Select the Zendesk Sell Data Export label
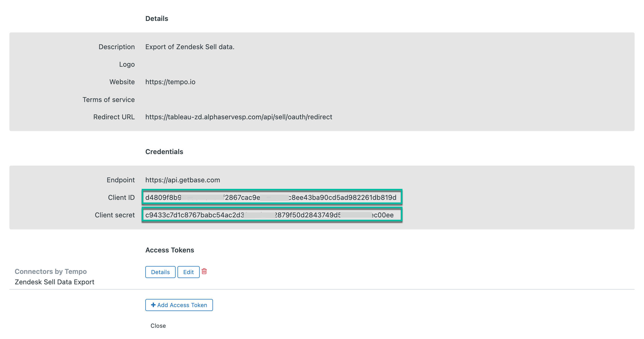 [54, 282]
